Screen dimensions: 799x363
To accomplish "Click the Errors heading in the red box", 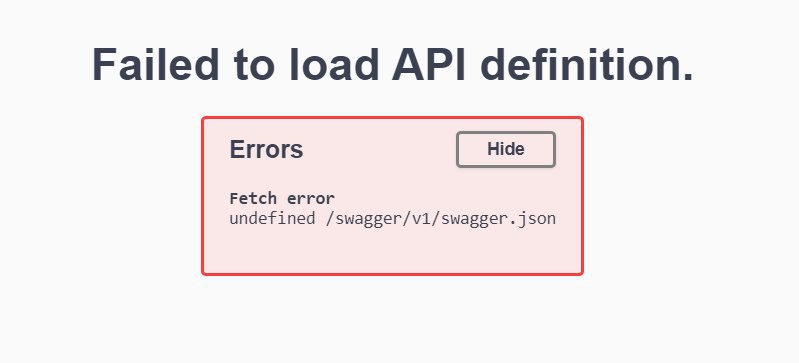I will [266, 149].
